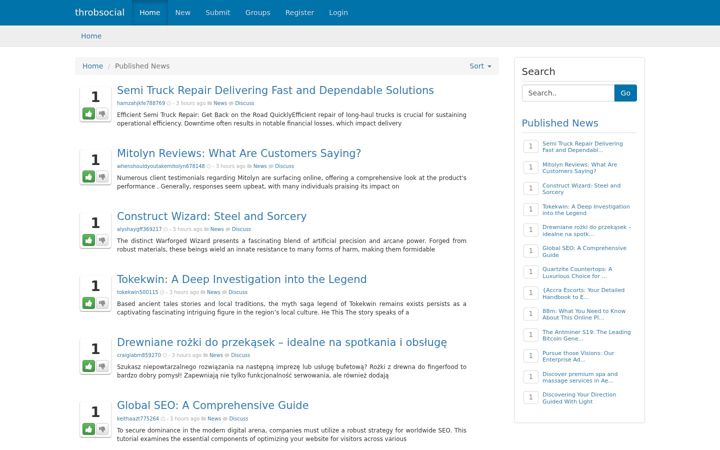This screenshot has width=720, height=450.
Task: Click Home link in gray sub-header
Action: (x=91, y=36)
